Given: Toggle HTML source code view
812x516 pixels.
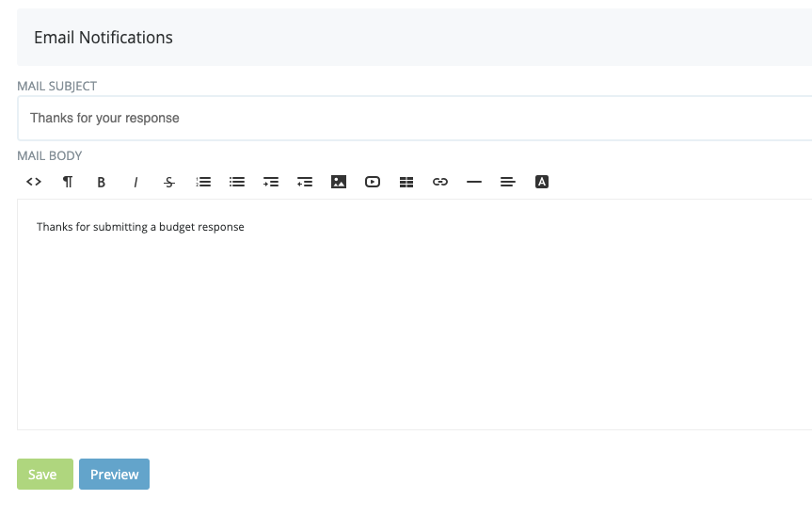Looking at the screenshot, I should click(34, 182).
